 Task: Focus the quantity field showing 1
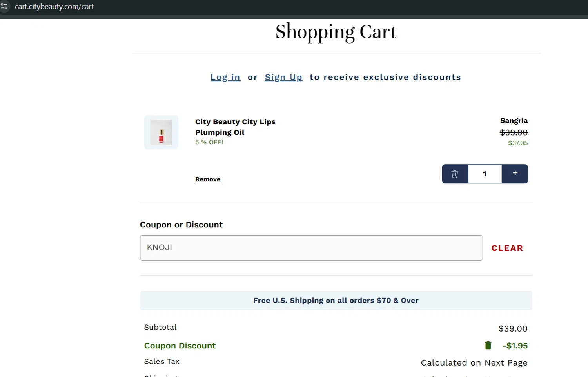tap(485, 174)
